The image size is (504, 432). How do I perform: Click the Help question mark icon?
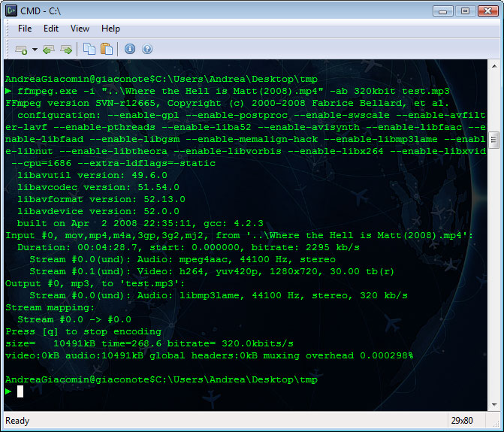[147, 50]
